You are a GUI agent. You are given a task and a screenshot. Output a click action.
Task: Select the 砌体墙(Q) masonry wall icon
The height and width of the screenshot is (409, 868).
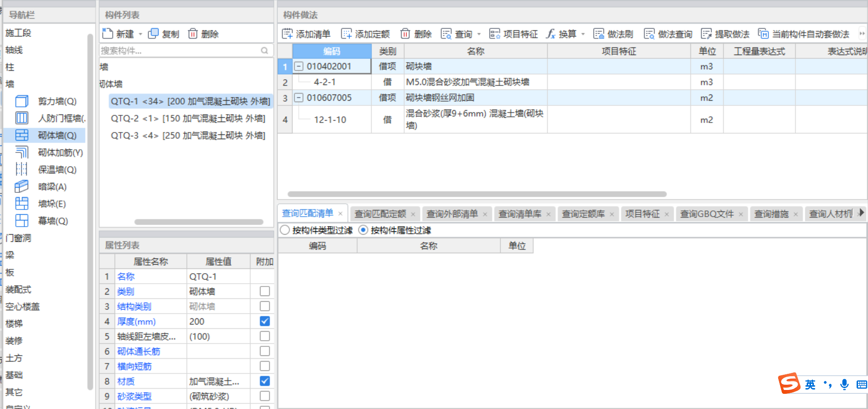point(22,135)
